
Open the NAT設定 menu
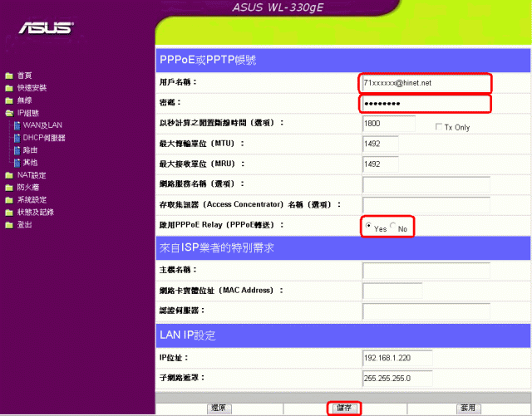(32, 175)
